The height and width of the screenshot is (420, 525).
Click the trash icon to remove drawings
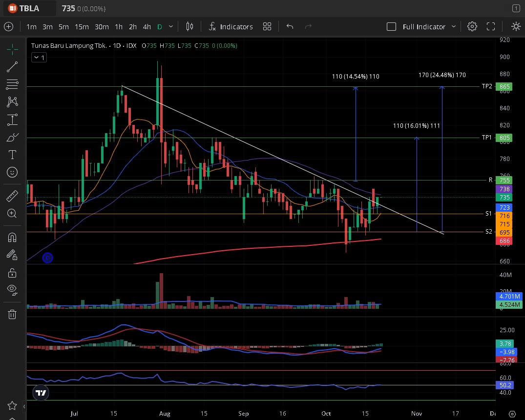[x=12, y=314]
